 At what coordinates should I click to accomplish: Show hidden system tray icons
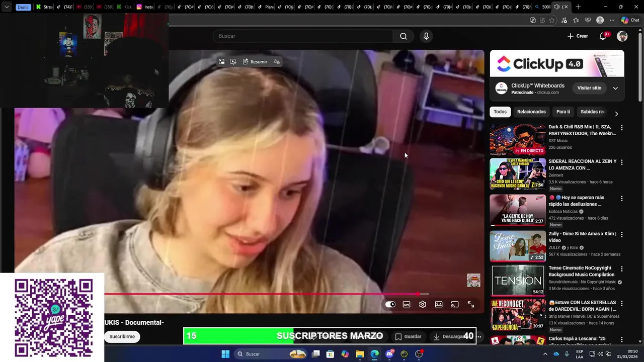(x=545, y=354)
